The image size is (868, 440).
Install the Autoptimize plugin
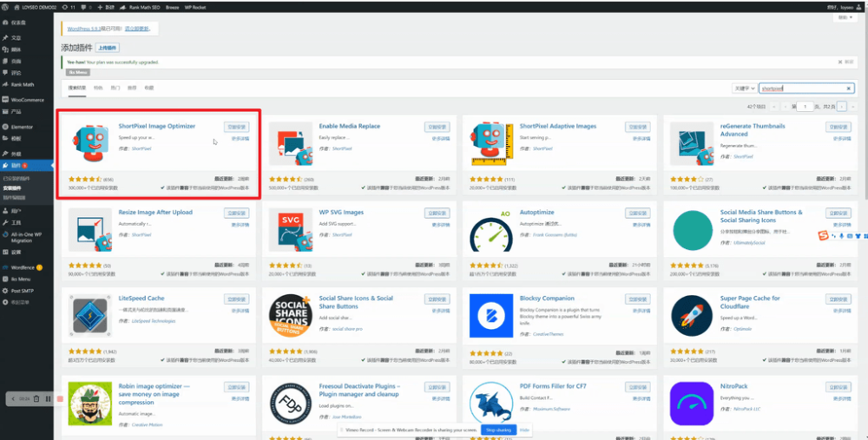point(638,213)
